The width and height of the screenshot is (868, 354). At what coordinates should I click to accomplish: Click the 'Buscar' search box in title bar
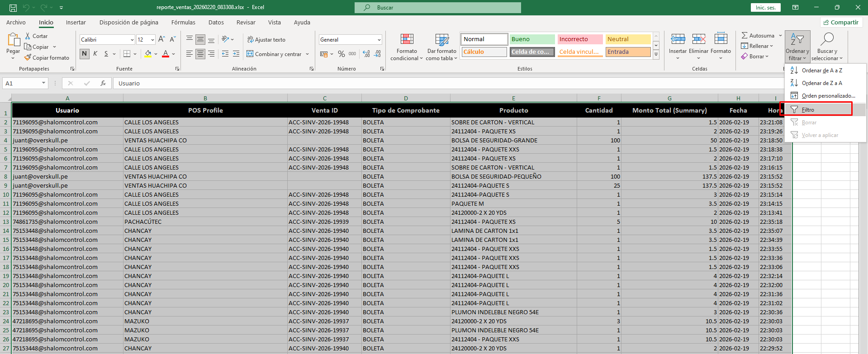point(437,8)
